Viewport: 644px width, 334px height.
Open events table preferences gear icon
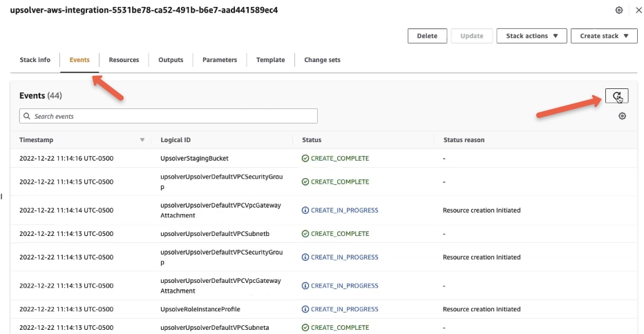pyautogui.click(x=622, y=116)
